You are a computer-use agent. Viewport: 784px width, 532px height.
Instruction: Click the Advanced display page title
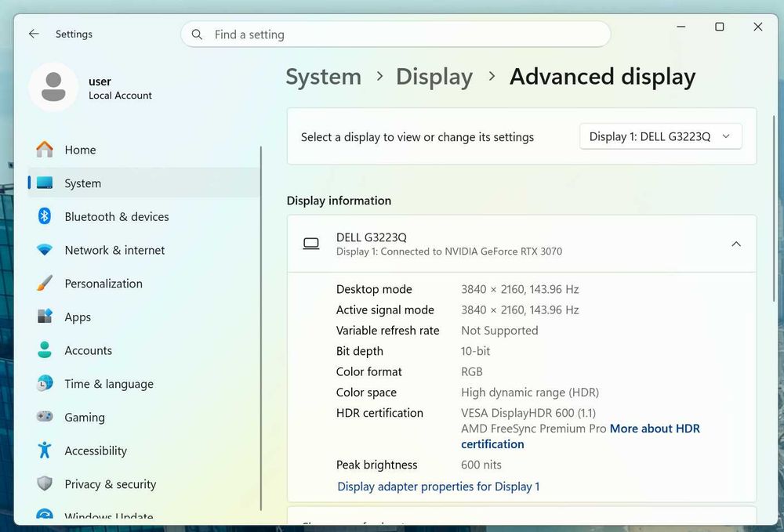coord(602,77)
